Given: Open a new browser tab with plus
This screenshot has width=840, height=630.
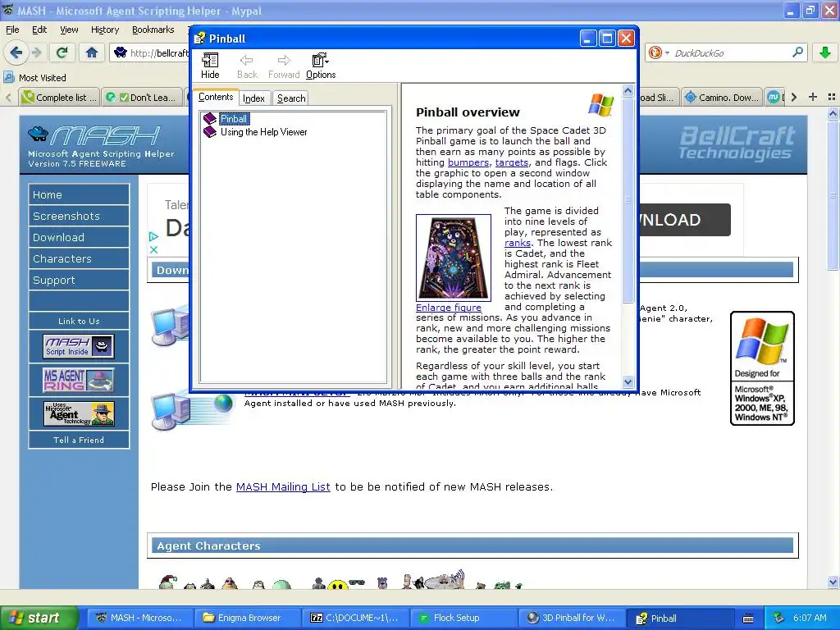Looking at the screenshot, I should [x=813, y=97].
